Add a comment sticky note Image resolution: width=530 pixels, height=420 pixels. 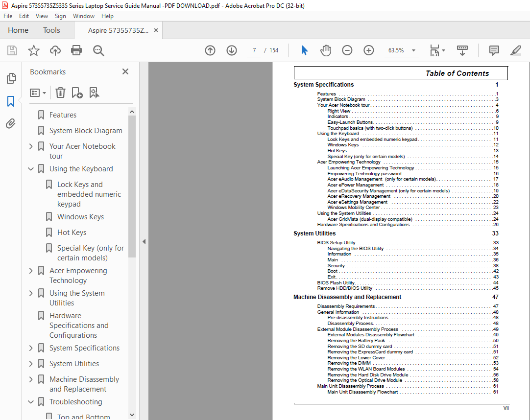494,50
